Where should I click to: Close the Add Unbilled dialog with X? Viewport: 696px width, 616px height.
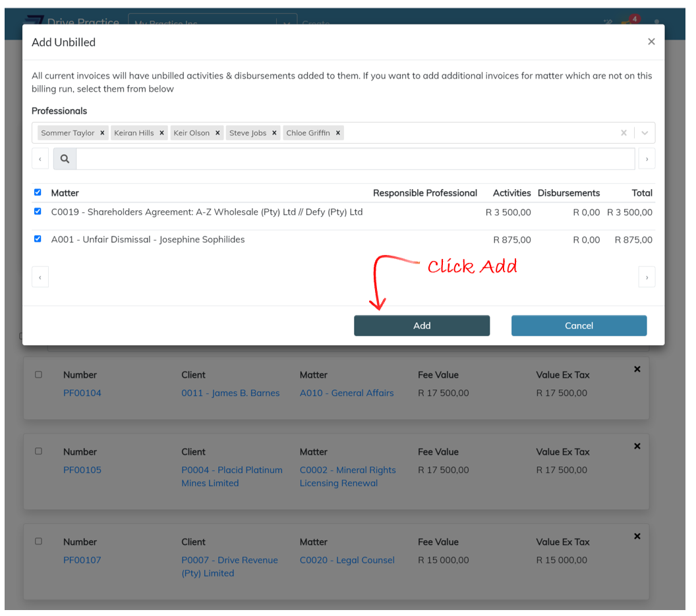click(x=651, y=42)
